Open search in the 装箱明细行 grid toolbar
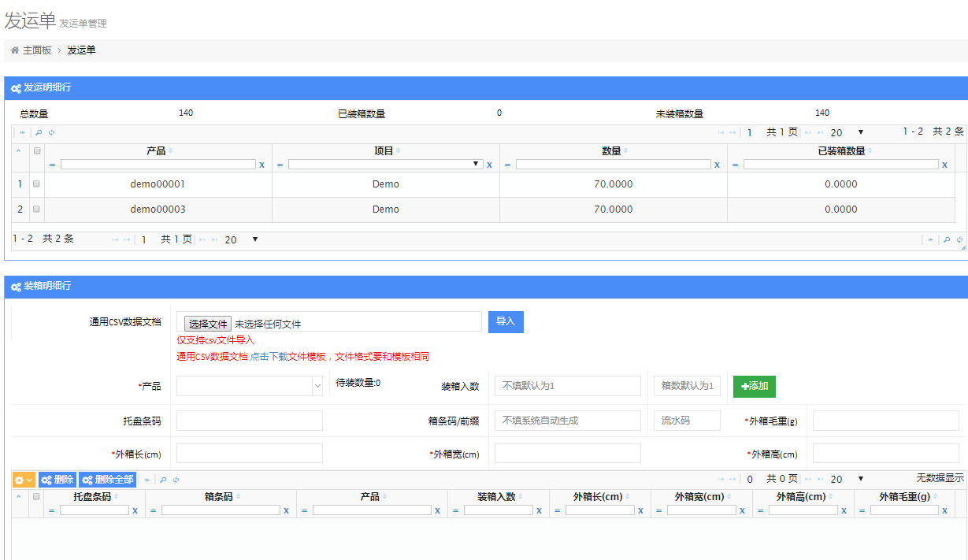Viewport: 968px width, 560px height. point(162,480)
